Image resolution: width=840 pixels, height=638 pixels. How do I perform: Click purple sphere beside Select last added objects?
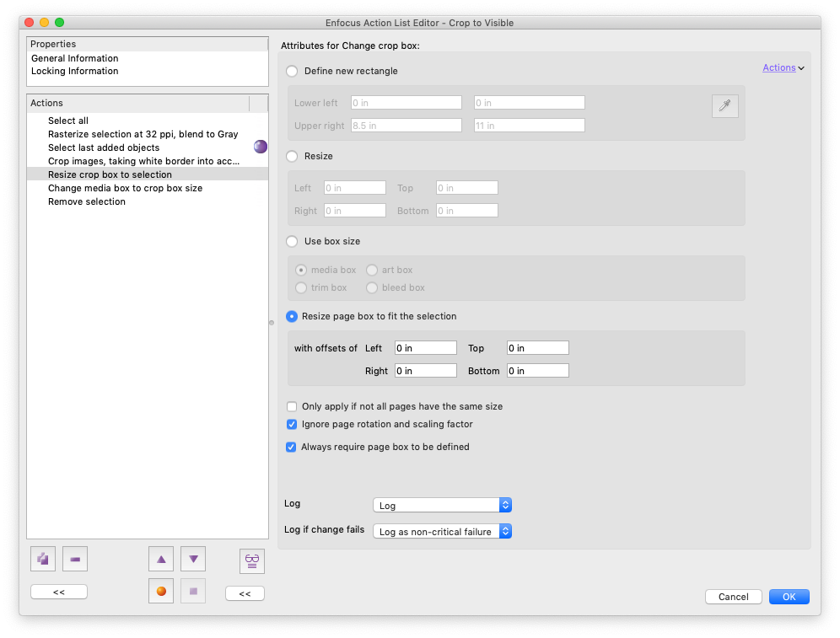pyautogui.click(x=261, y=147)
